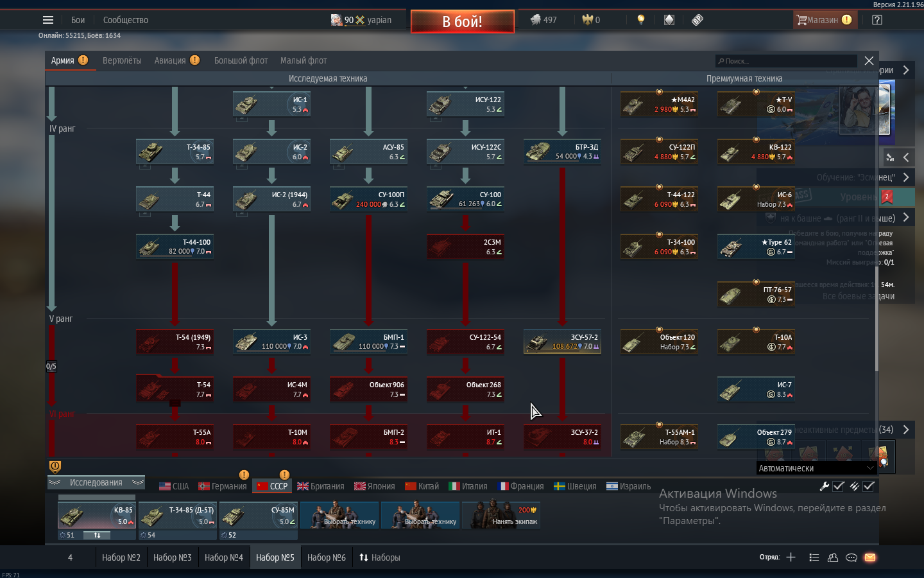Select the СУ-85М crew slot
This screenshot has height=578, width=924.
(x=259, y=515)
